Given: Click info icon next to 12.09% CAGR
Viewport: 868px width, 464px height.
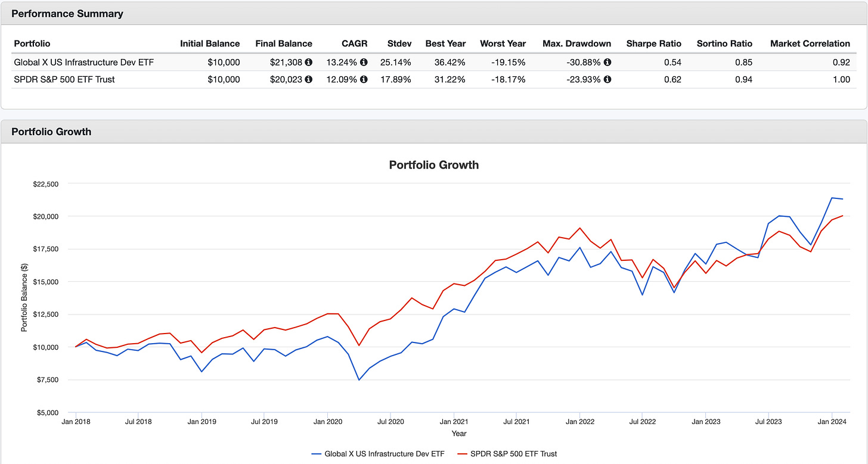Looking at the screenshot, I should (x=364, y=79).
